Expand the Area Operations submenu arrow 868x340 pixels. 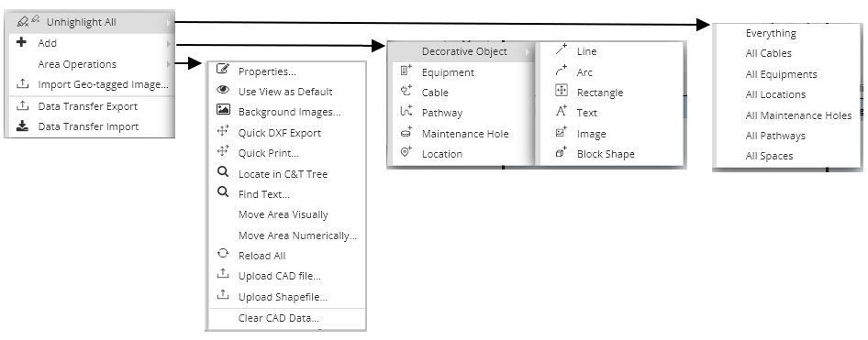pyautogui.click(x=169, y=64)
